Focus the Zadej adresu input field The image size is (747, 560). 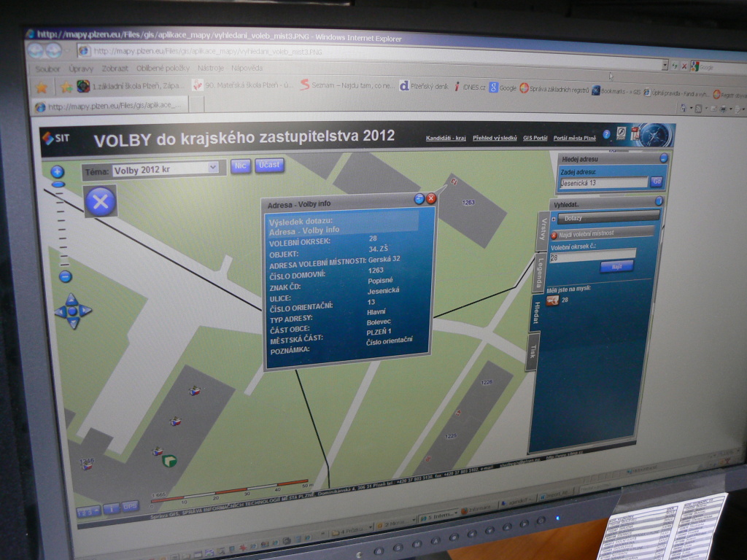(603, 183)
